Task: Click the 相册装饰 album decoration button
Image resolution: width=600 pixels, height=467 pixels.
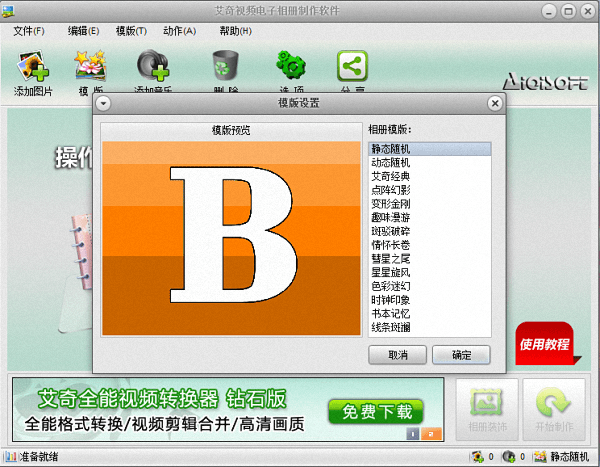Action: (487, 410)
